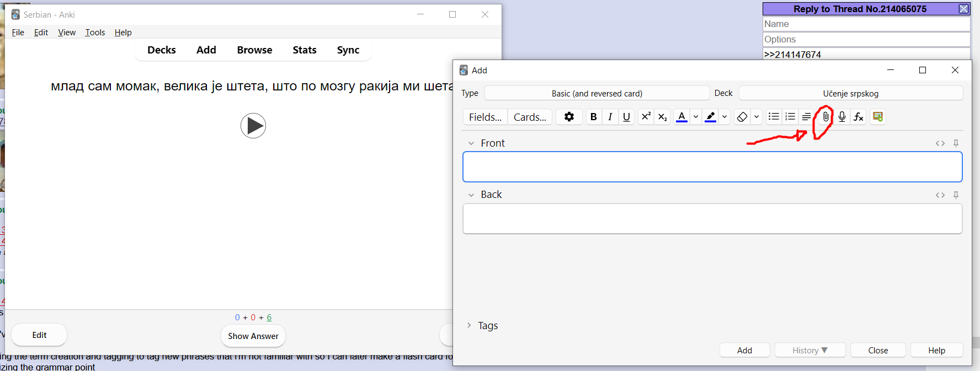
Task: Insert an unordered bullet list
Action: pos(774,117)
